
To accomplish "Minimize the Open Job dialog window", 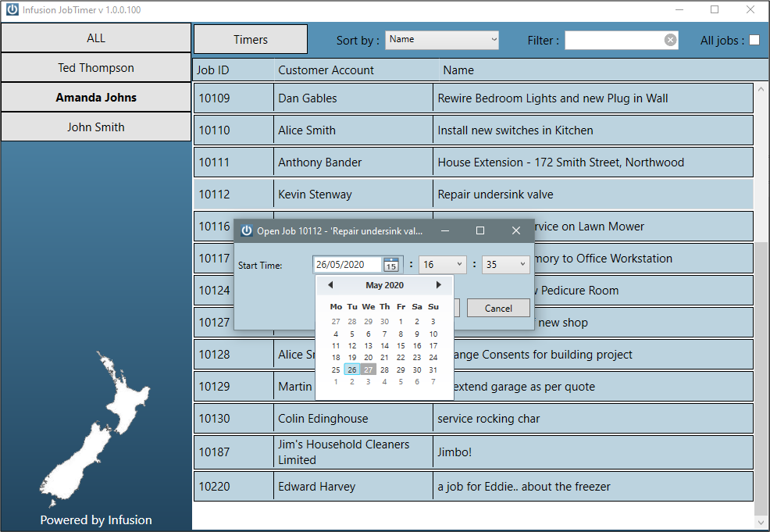I will click(x=445, y=230).
